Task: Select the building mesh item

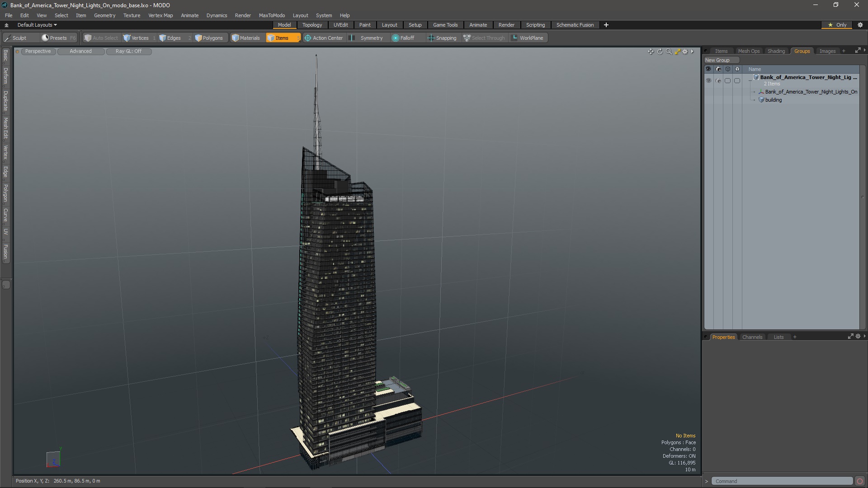Action: tap(773, 100)
